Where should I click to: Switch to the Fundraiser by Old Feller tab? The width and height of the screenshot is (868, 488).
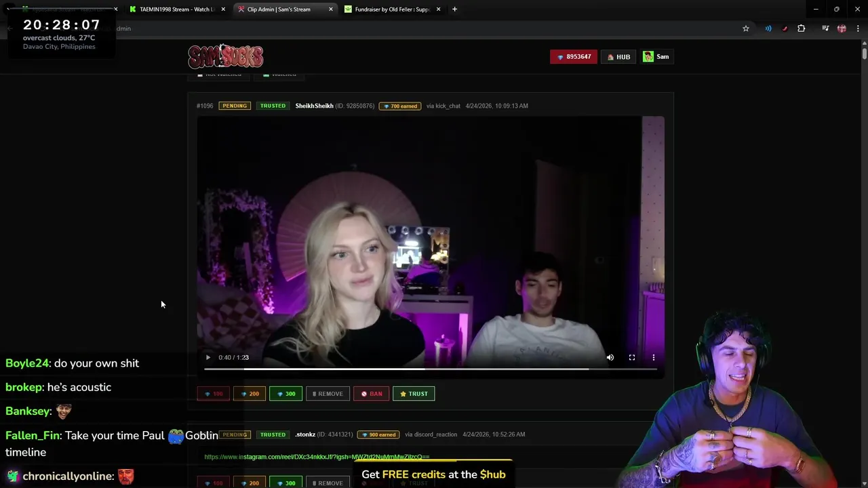pos(392,9)
